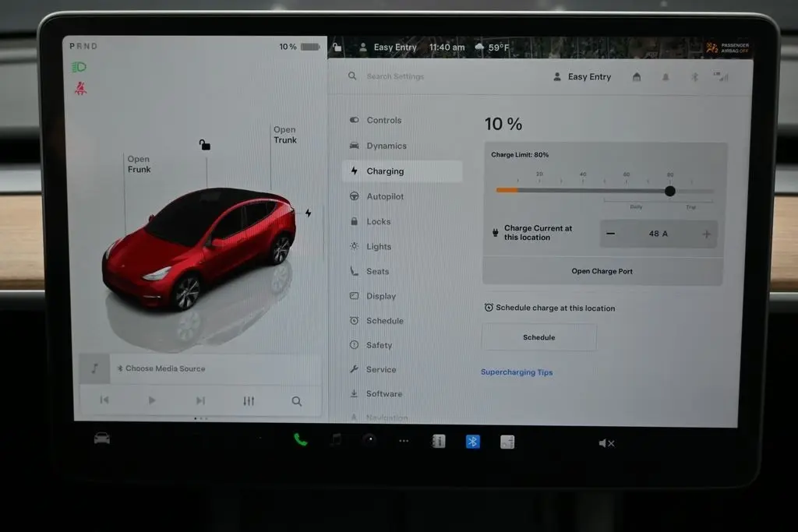Open the owner's manual app icon
Viewport: 798px width, 532px height.
coord(438,442)
